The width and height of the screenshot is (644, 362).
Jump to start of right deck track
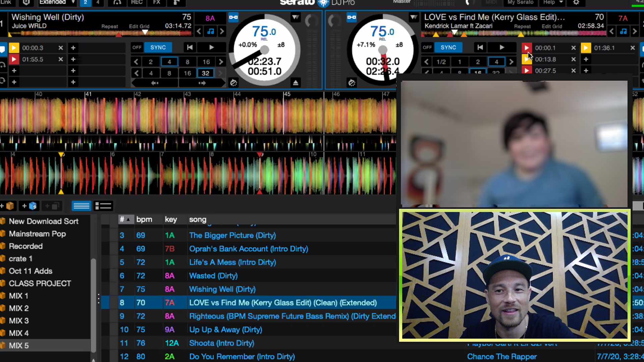coord(480,48)
